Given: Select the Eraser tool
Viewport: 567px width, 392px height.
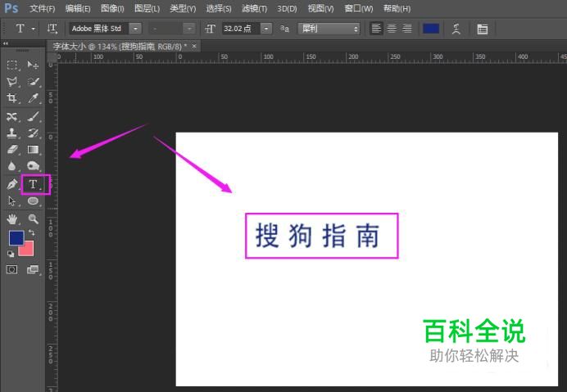Looking at the screenshot, I should pos(12,150).
